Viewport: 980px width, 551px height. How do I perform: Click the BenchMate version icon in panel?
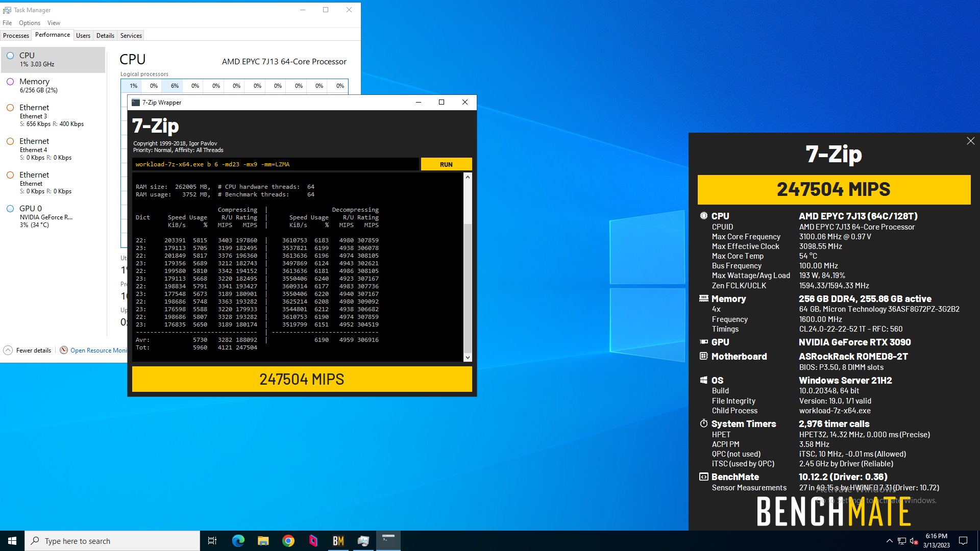point(704,477)
